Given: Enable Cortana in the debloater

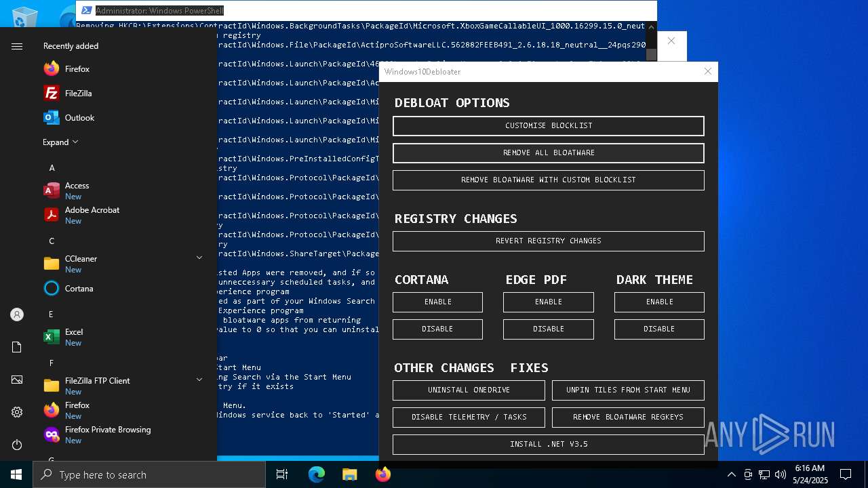Looking at the screenshot, I should pos(437,302).
